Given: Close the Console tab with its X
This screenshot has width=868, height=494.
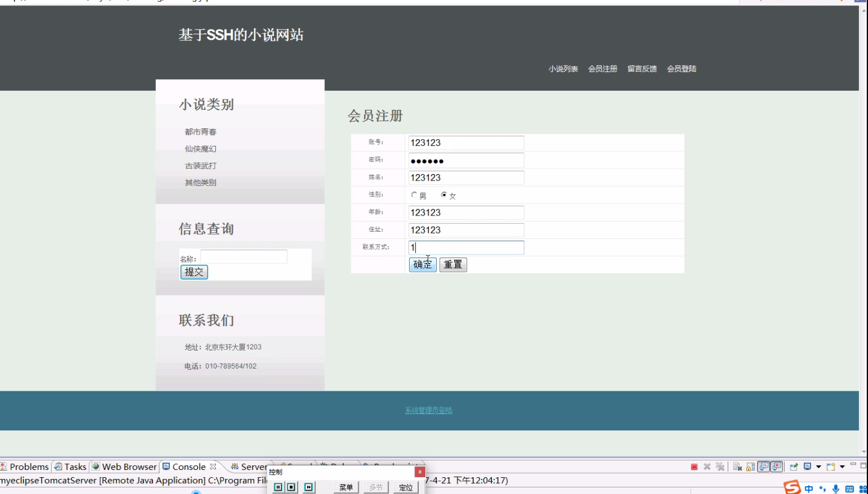Looking at the screenshot, I should [212, 466].
